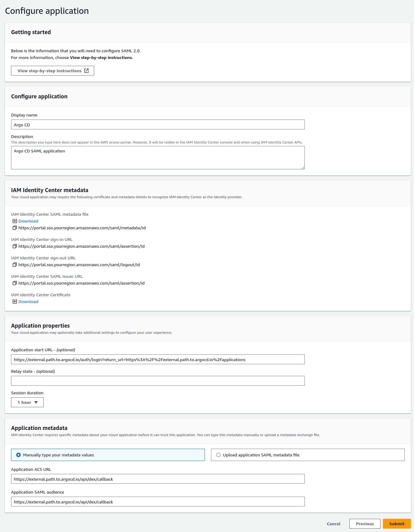Image resolution: width=414 pixels, height=532 pixels.
Task: Click the empty Relay state field
Action: [x=158, y=381]
